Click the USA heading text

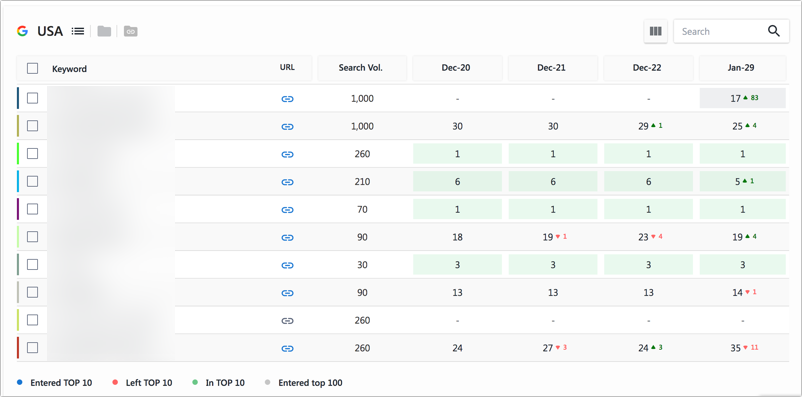[x=50, y=31]
